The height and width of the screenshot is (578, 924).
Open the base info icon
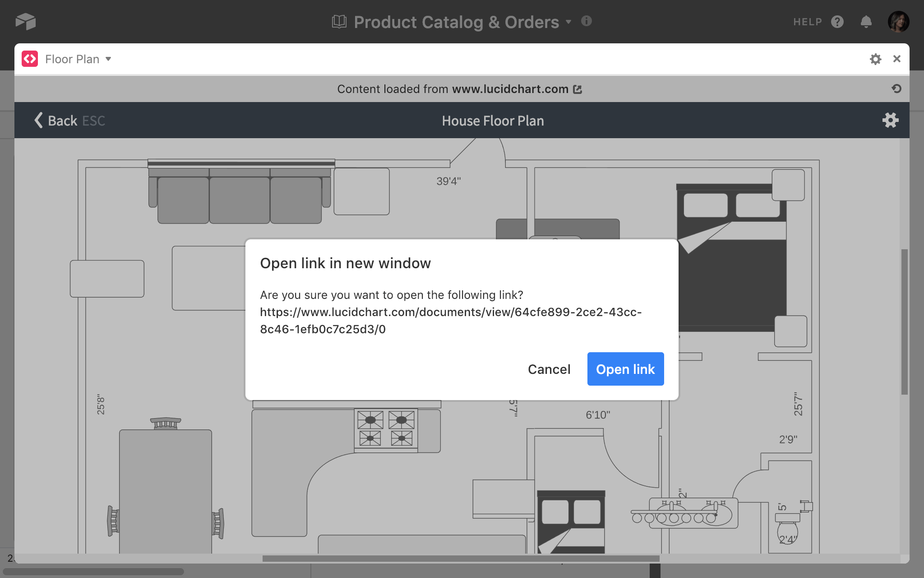586,21
